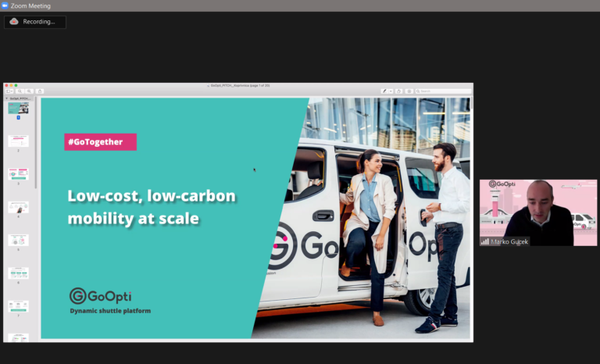Select the GoOpti_PITCH file name in sidebar

20,98
